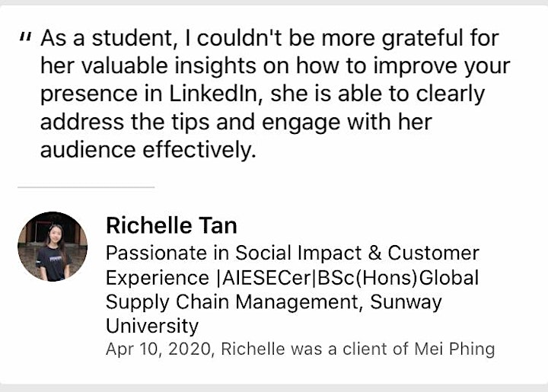The image size is (548, 392).
Task: Click the Richelle Tan name link
Action: click(x=171, y=225)
